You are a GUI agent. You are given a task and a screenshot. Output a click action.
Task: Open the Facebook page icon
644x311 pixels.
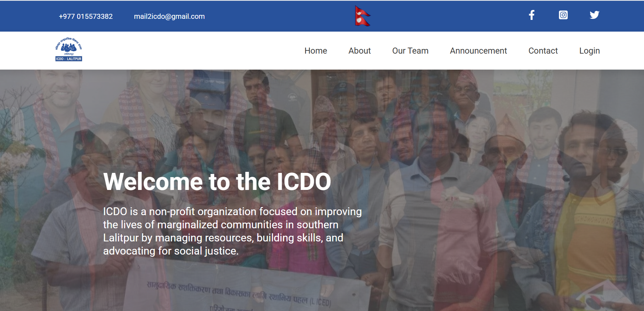click(531, 15)
